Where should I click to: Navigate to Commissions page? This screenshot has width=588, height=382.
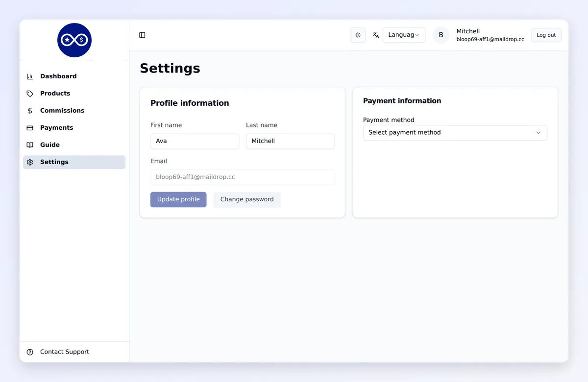[x=74, y=111]
